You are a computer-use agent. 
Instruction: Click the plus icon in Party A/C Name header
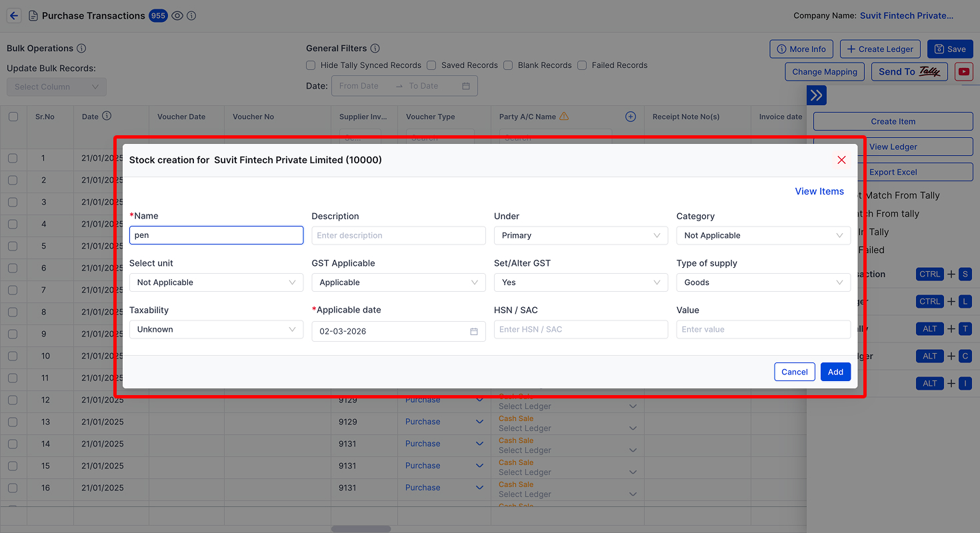tap(631, 117)
